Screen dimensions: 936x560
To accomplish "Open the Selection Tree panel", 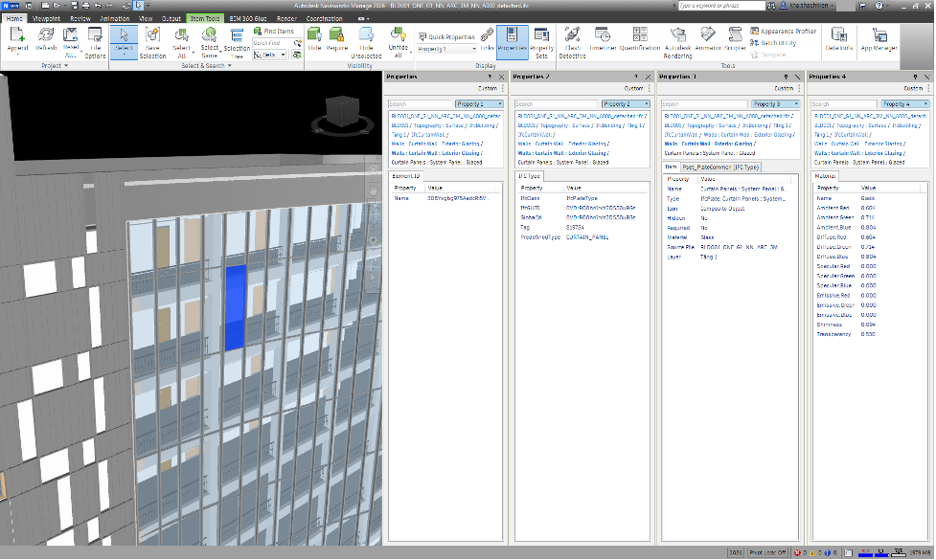I will 237,42.
